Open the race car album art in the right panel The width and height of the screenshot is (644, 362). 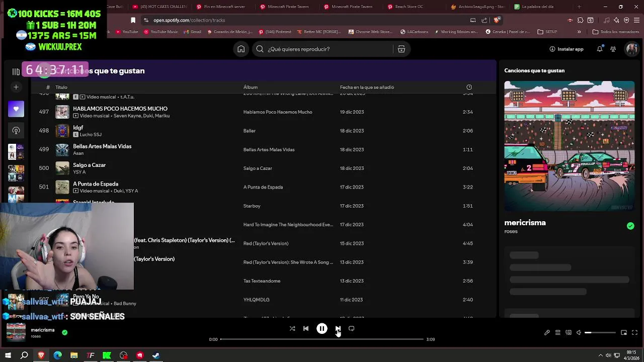[570, 146]
